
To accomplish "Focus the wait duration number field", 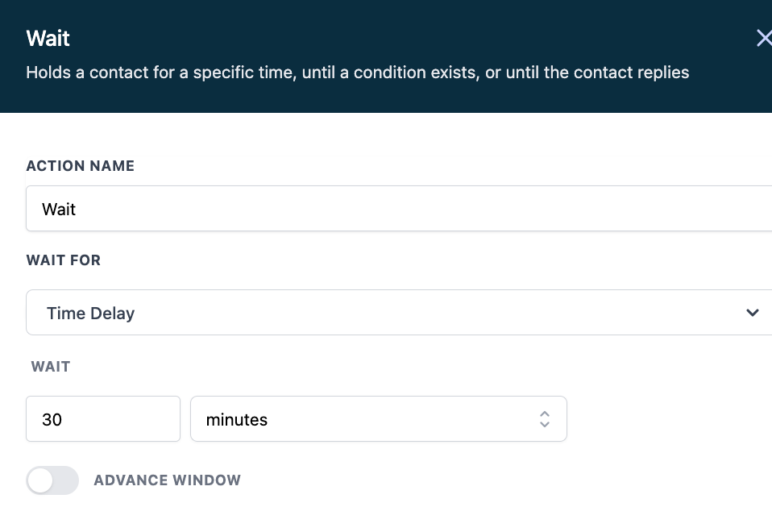I will (x=103, y=419).
